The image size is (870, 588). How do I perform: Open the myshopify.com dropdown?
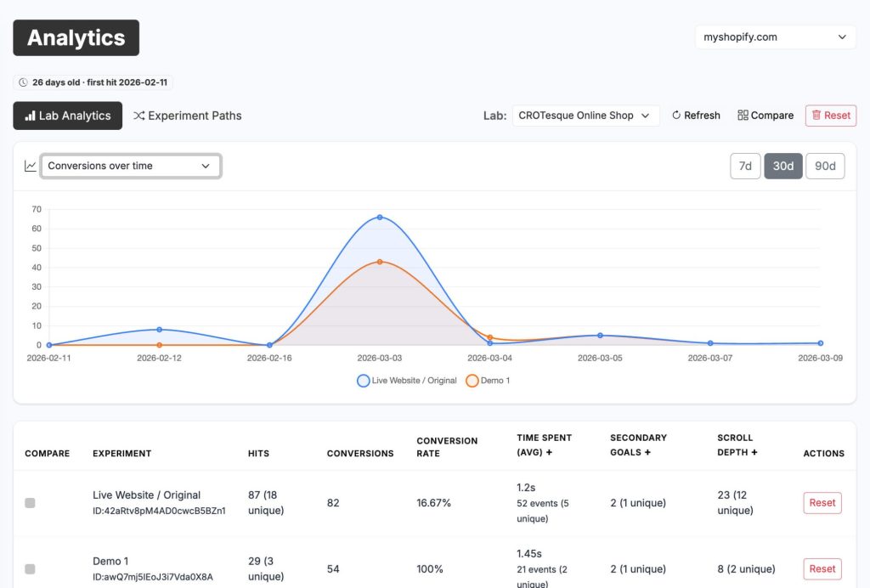774,37
